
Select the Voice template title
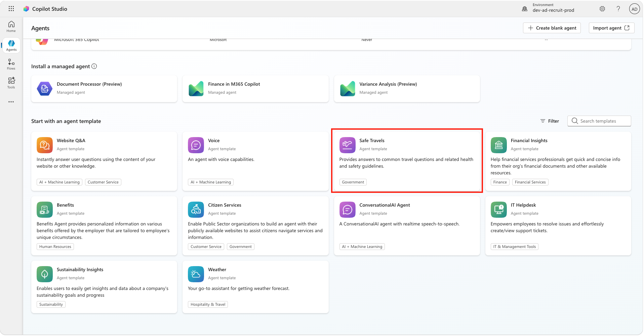click(x=214, y=140)
